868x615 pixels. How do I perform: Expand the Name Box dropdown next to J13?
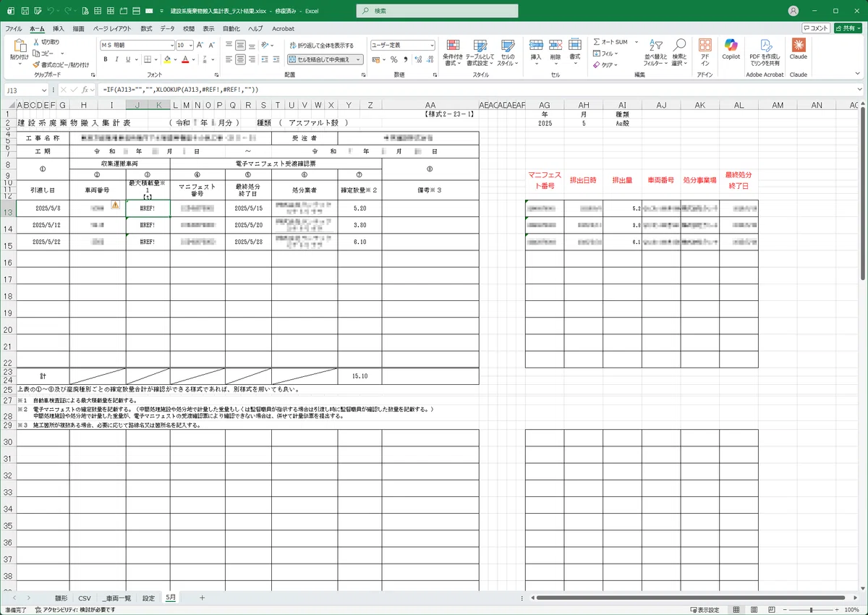coord(44,90)
